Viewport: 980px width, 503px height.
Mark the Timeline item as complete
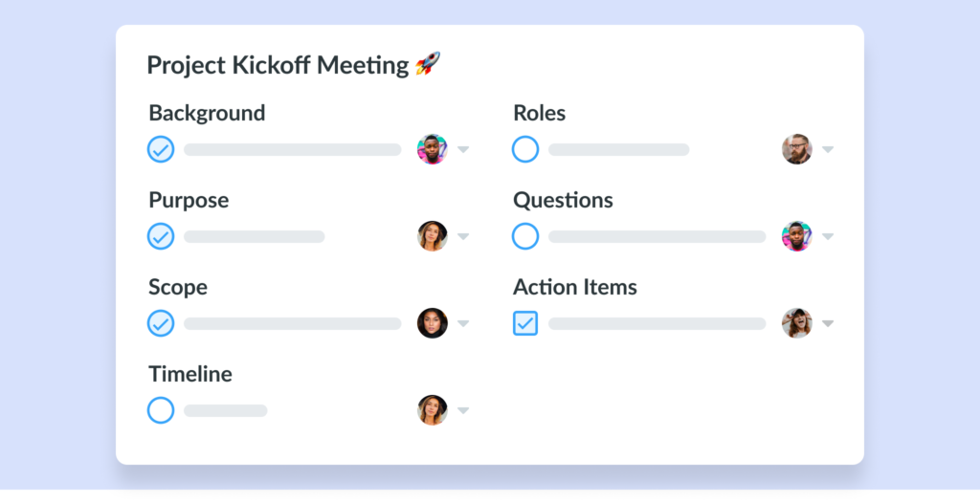click(161, 410)
